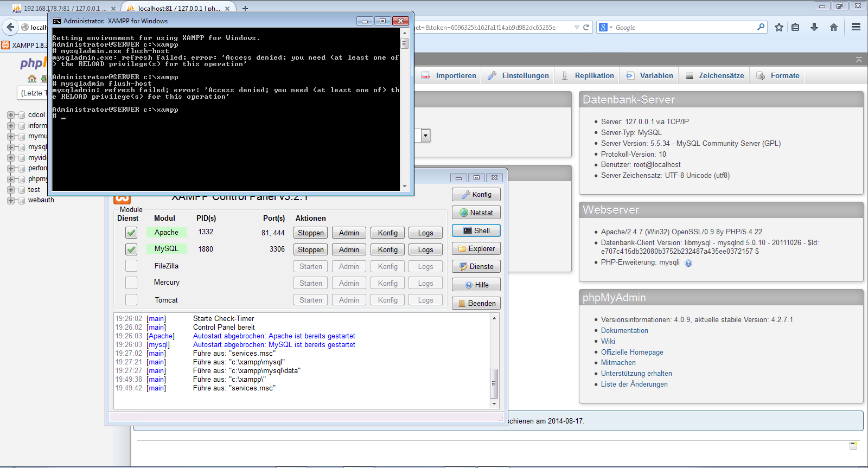
Task: Open the Firefox hamburger menu
Action: 856,27
